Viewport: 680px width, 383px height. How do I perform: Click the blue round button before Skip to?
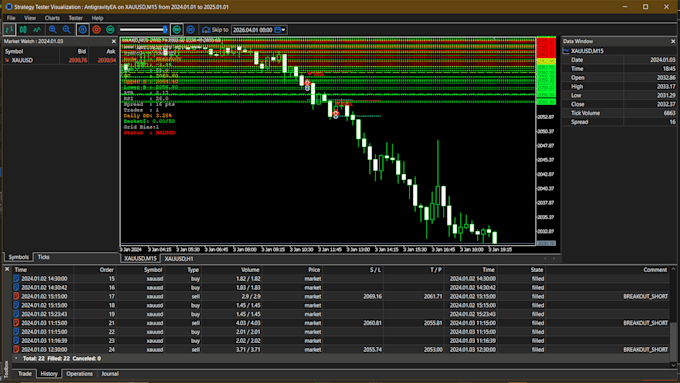point(190,29)
